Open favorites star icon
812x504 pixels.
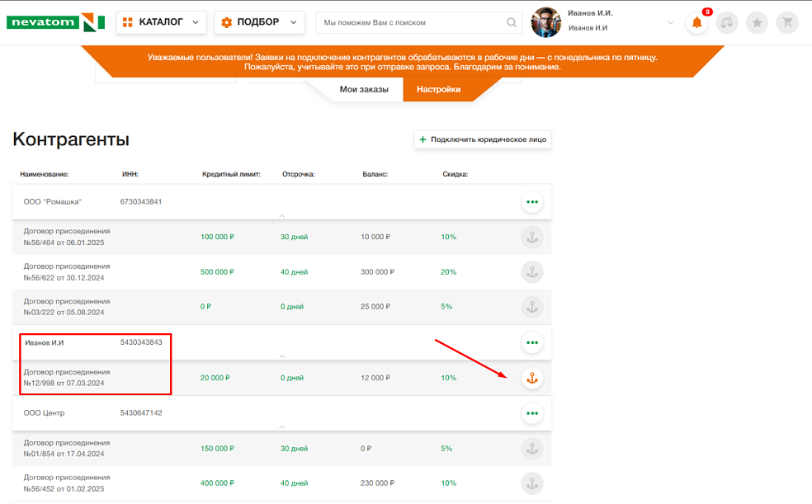tap(757, 23)
